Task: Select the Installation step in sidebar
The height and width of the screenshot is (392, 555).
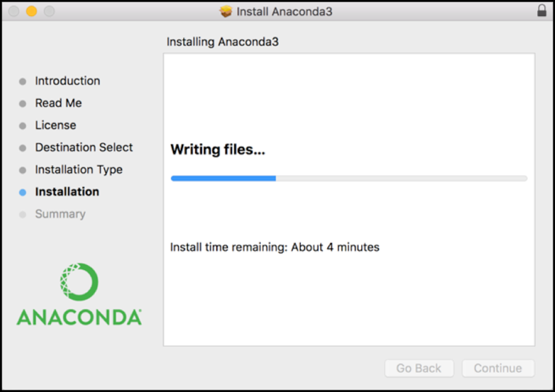Action: click(67, 192)
